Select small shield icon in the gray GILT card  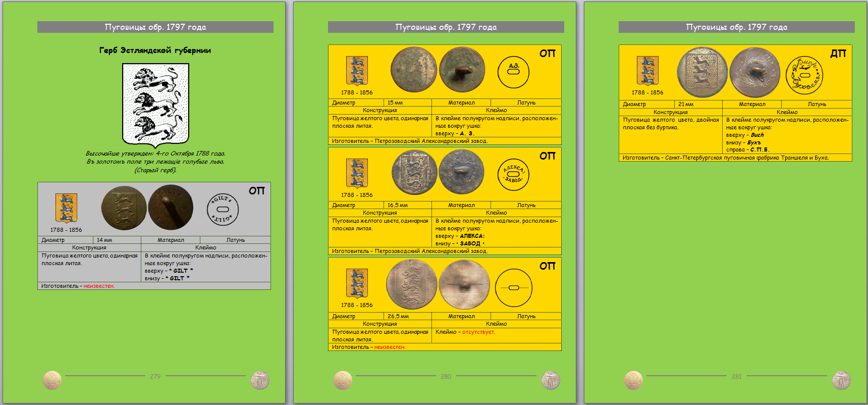pos(66,208)
